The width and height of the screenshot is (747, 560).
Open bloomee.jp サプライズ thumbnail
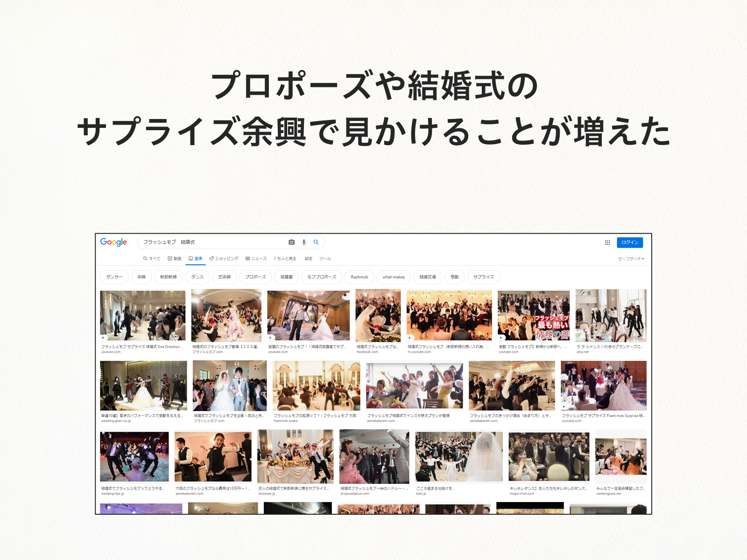tap(296, 457)
